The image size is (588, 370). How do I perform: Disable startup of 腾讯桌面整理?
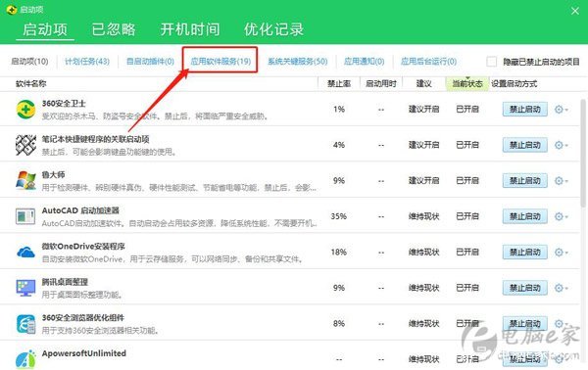point(524,288)
